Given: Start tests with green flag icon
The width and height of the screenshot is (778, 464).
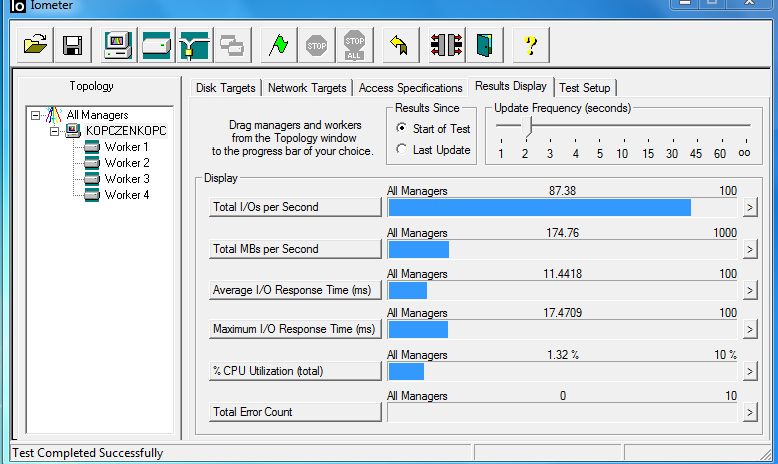Looking at the screenshot, I should click(278, 45).
